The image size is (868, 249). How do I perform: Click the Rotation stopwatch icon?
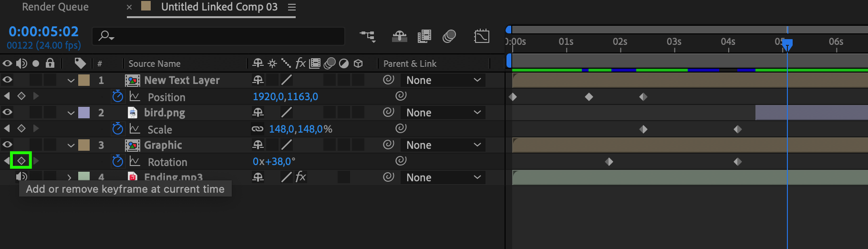(x=117, y=162)
